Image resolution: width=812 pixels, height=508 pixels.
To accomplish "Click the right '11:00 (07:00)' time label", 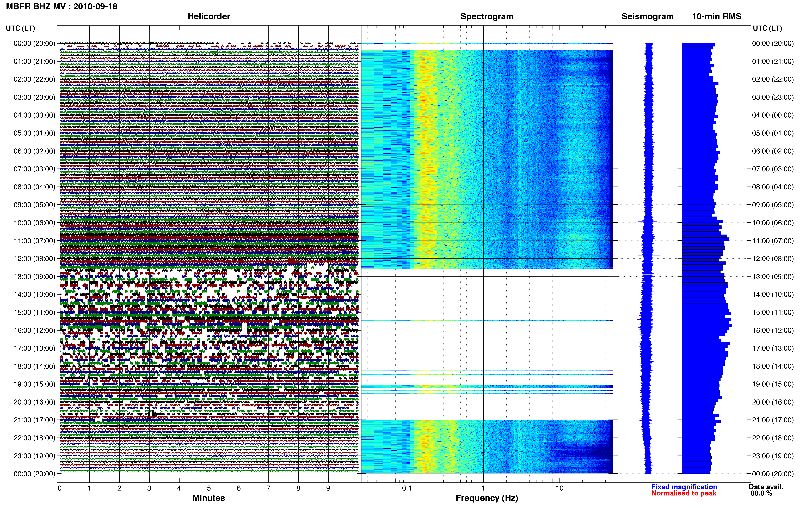I will (773, 241).
